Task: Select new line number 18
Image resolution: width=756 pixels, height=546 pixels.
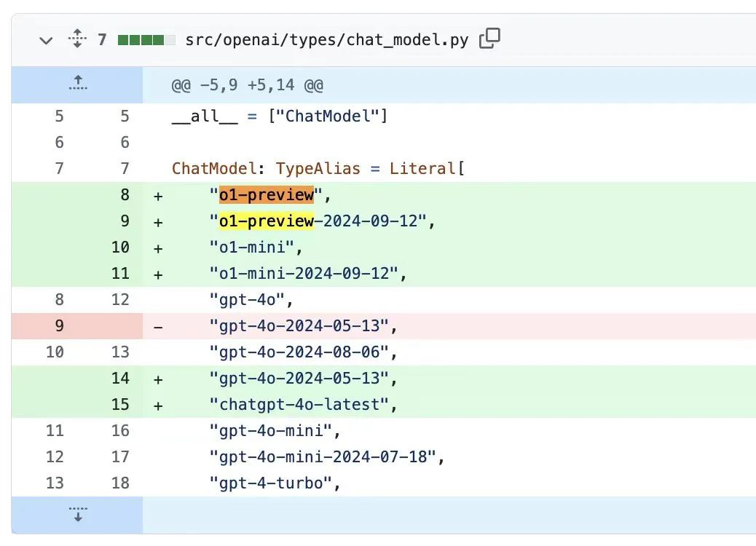Action: point(120,483)
